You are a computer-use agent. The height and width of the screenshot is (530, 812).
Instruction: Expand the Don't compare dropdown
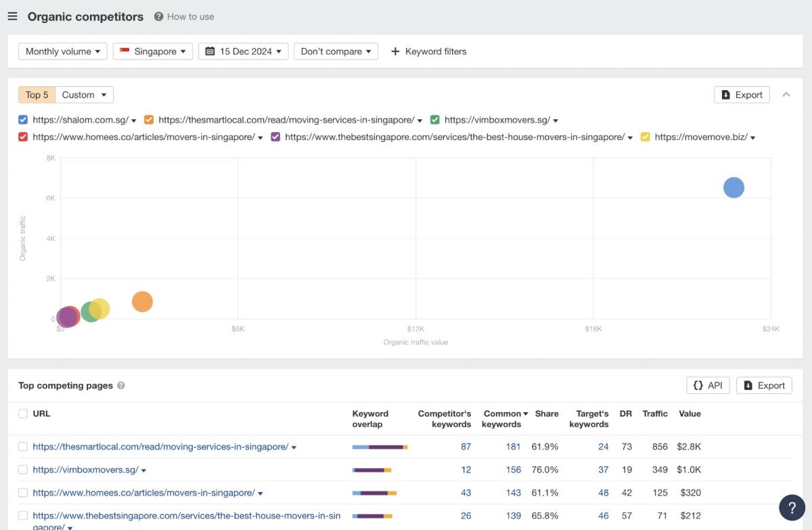(x=336, y=51)
